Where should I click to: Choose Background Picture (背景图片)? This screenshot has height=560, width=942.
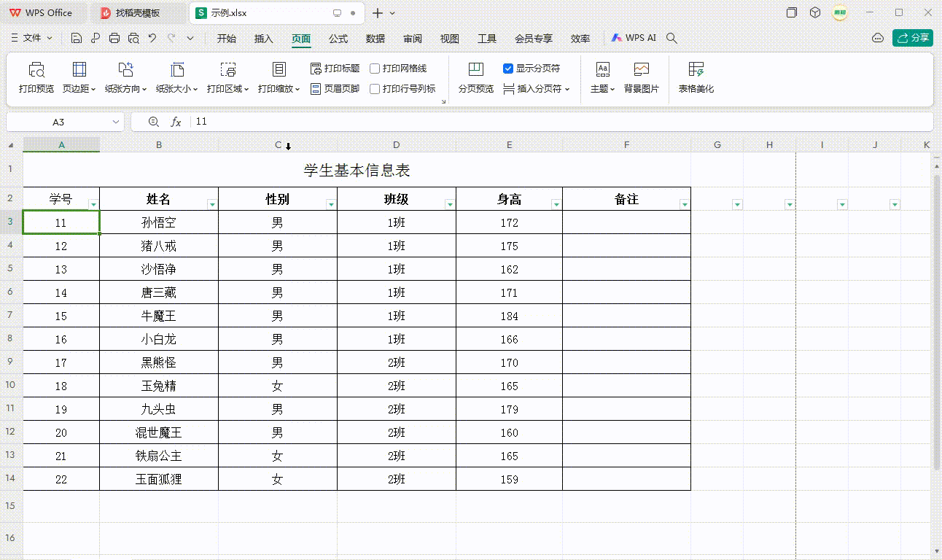pos(641,78)
